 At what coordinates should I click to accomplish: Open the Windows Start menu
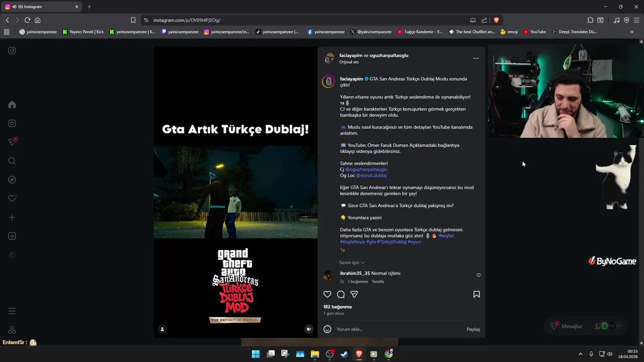pos(256,354)
